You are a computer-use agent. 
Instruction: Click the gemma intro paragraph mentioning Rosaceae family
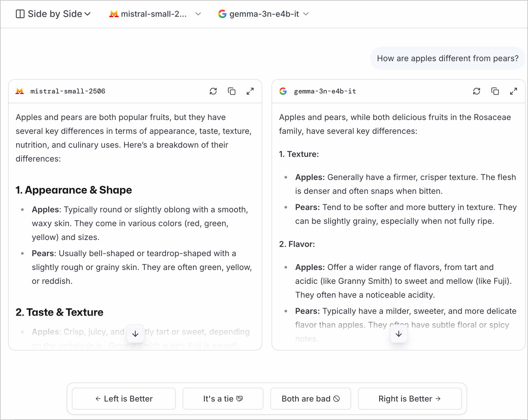click(395, 124)
